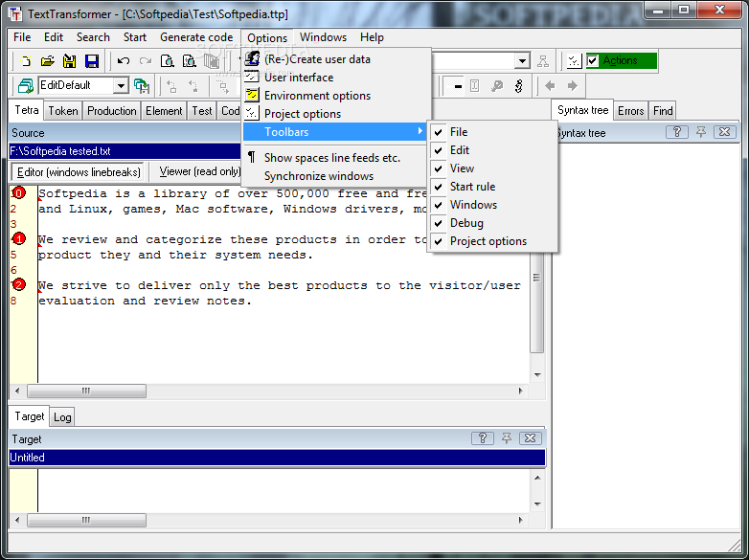This screenshot has width=749, height=560.
Task: Switch to the Token tab
Action: tap(63, 111)
